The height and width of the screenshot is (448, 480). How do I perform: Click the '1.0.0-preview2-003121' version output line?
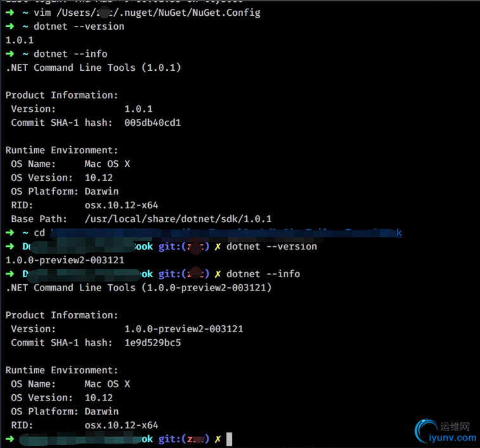[x=65, y=260]
